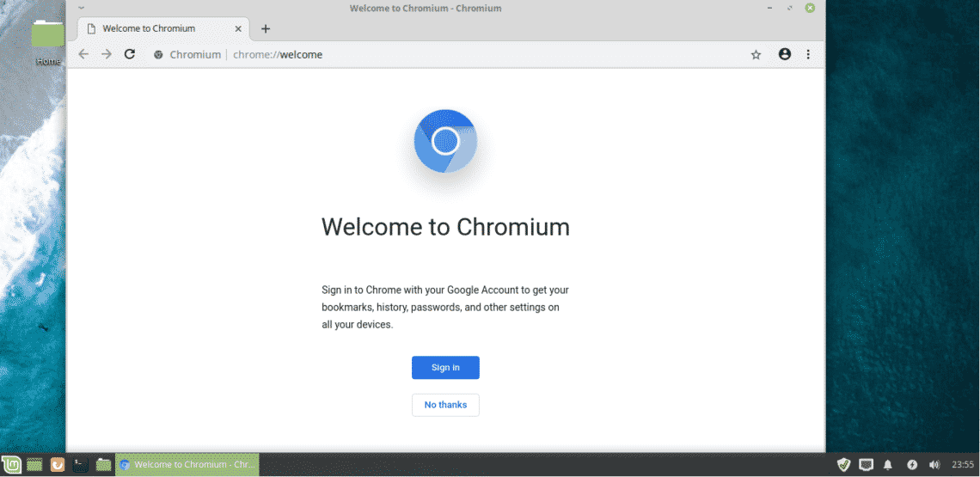Launch Firefox from the panel

pyautogui.click(x=58, y=464)
